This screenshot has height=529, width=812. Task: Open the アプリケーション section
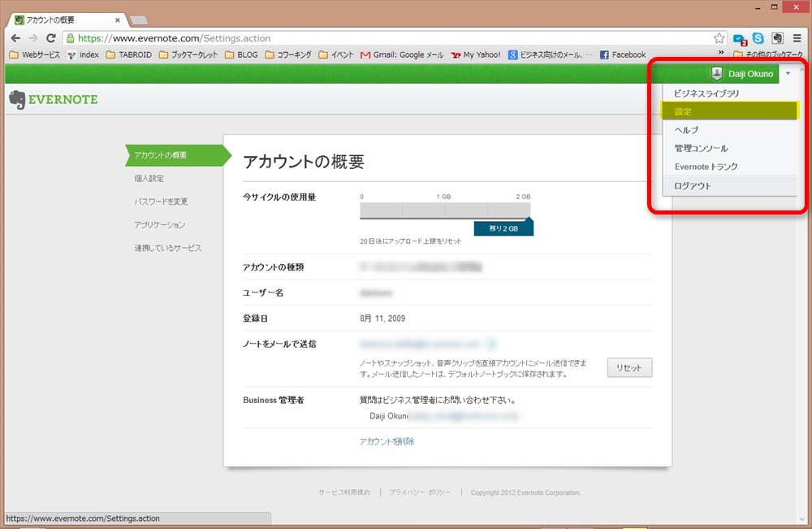pyautogui.click(x=159, y=225)
